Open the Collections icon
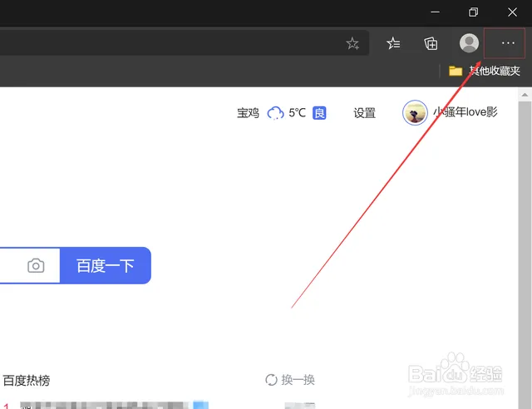 click(431, 43)
